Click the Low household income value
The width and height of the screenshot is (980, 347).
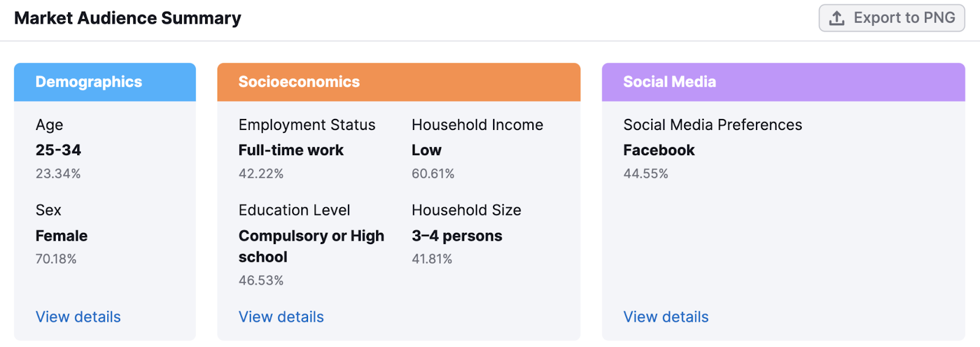point(426,150)
